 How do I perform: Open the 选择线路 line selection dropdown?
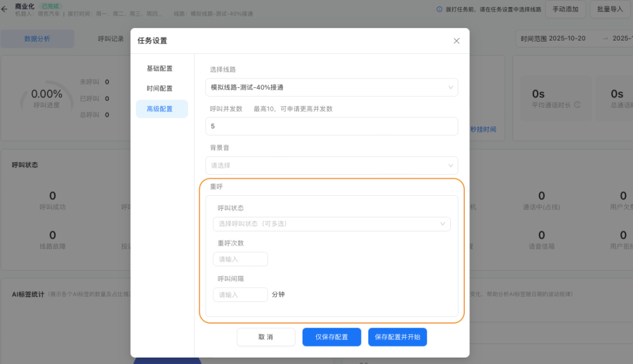tap(332, 87)
